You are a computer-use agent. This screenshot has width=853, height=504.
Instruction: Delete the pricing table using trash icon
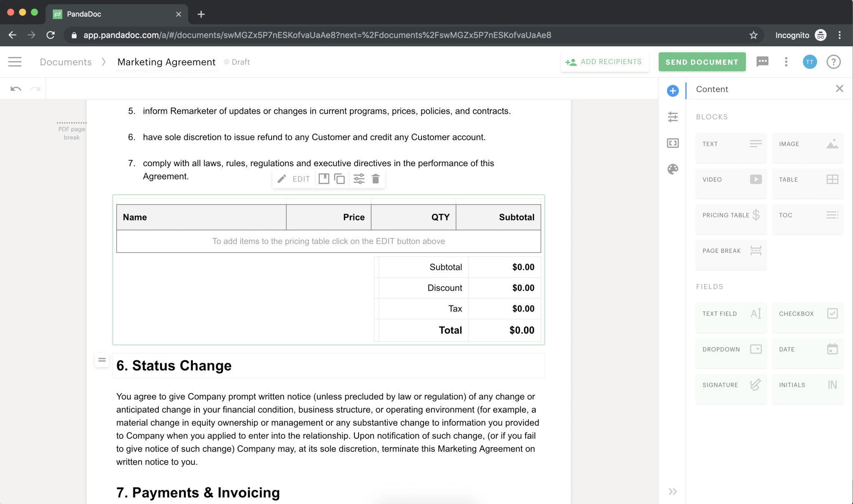[x=375, y=178]
